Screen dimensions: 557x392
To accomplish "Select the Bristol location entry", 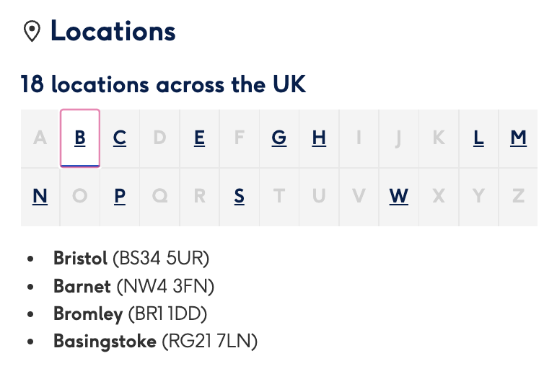I will (131, 258).
